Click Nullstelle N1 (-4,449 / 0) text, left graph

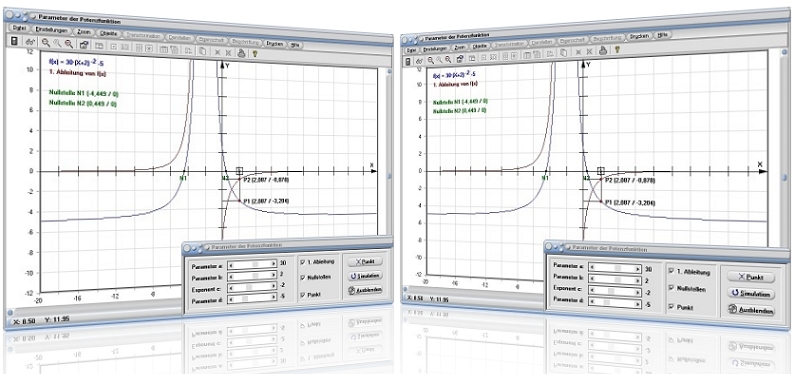(x=83, y=93)
